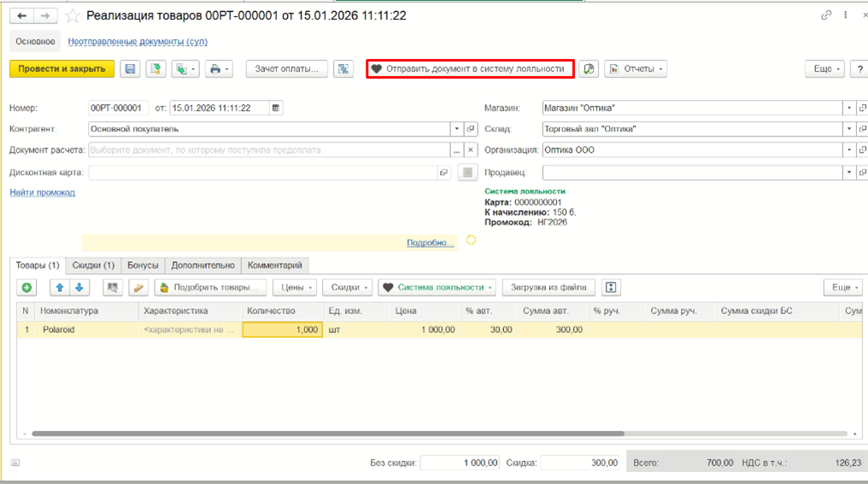Click the Зачет оплаты... button
The image size is (868, 484).
click(x=287, y=69)
